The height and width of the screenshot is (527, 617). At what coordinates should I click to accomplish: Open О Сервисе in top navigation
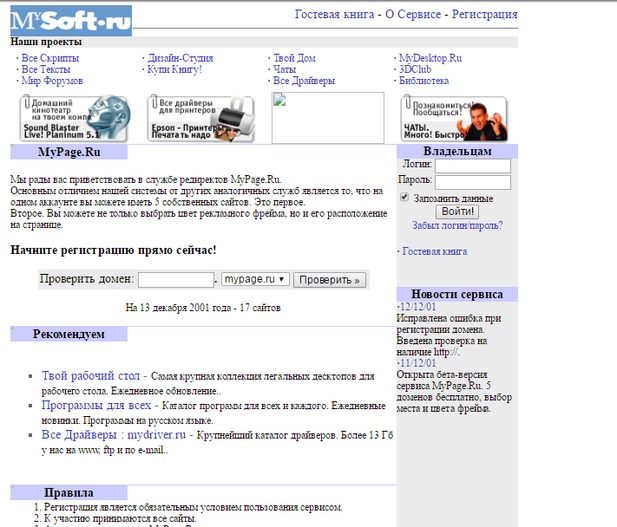413,14
